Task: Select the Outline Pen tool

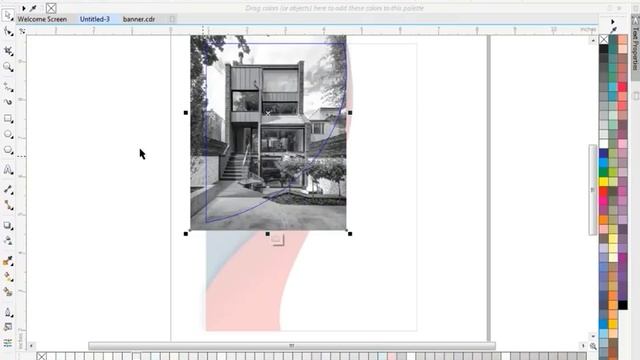Action: coord(8,312)
